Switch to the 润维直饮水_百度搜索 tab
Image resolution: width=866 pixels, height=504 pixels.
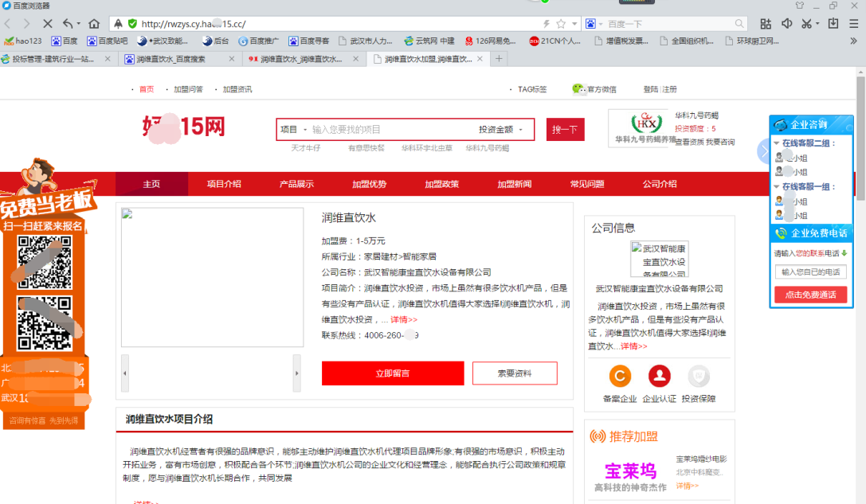click(170, 58)
